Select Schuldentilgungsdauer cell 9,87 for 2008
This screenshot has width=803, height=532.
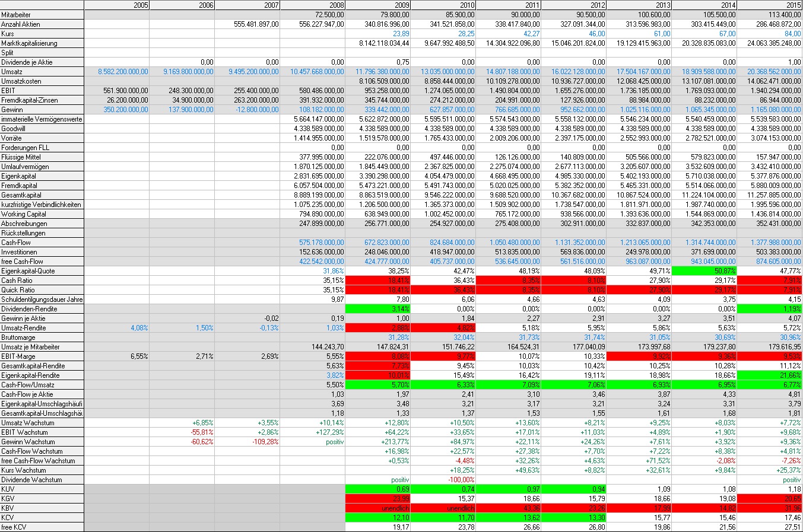(313, 299)
